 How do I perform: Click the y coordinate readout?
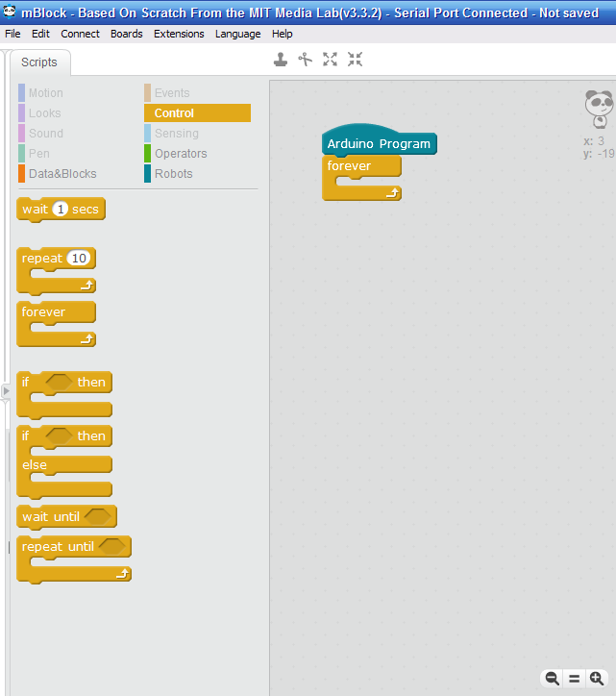[599, 154]
